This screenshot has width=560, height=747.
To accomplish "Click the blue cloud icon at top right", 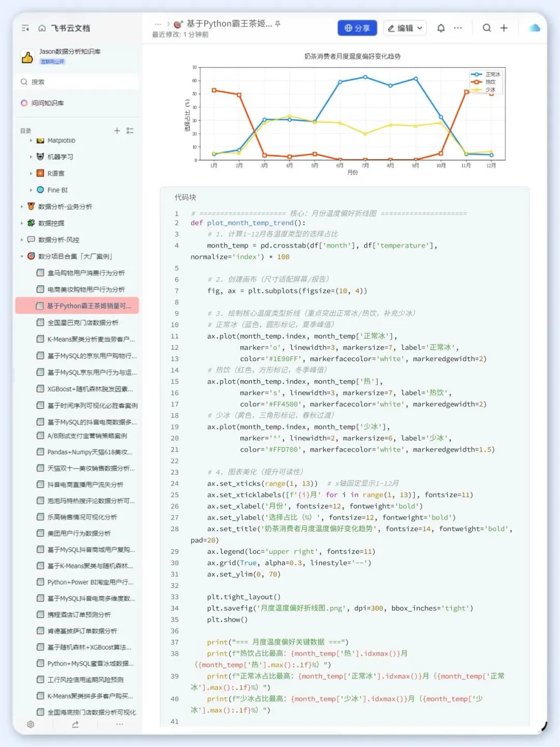I will coord(535,28).
